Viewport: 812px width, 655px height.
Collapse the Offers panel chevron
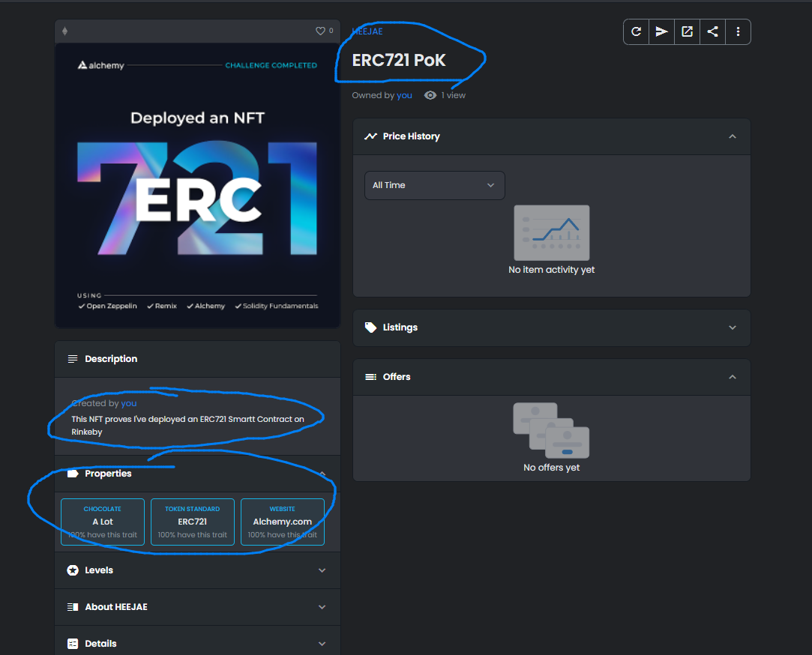pos(733,377)
